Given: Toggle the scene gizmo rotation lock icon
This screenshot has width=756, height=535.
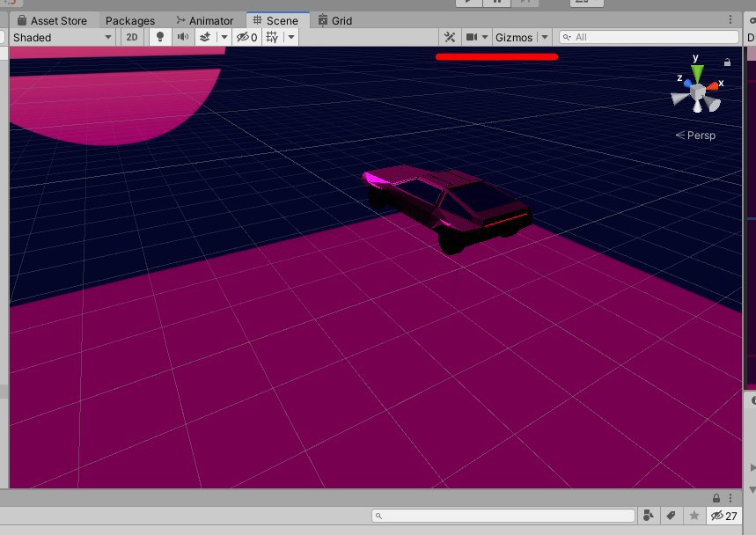Looking at the screenshot, I should 727,62.
